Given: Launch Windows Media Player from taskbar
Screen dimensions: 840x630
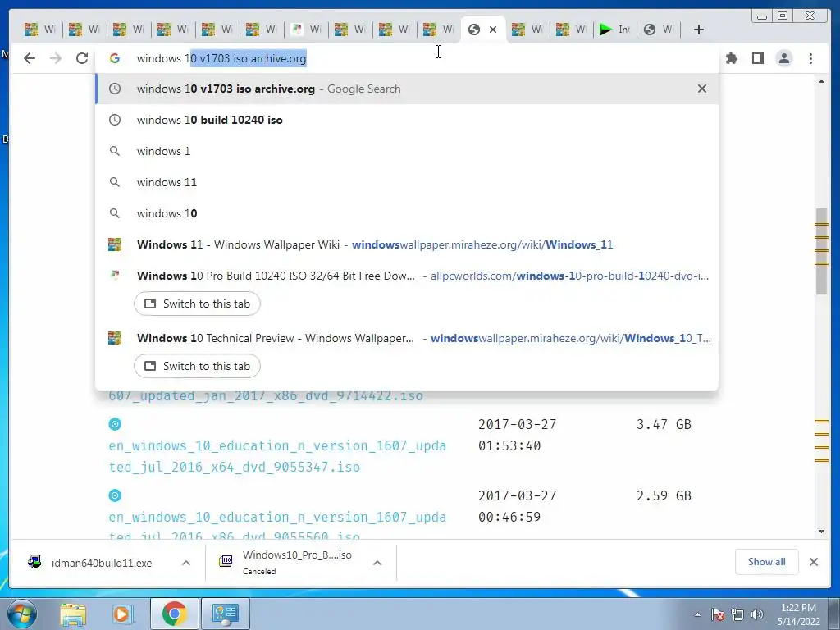Looking at the screenshot, I should [121, 614].
